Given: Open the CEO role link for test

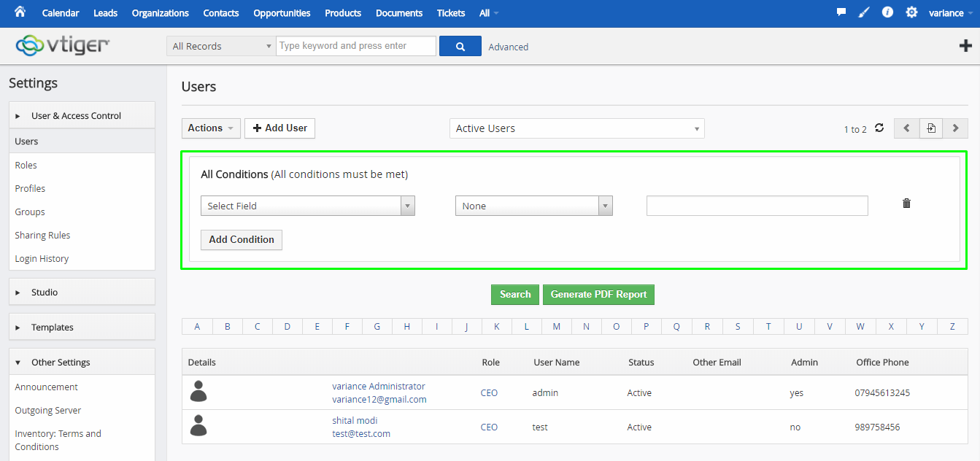Looking at the screenshot, I should click(489, 427).
